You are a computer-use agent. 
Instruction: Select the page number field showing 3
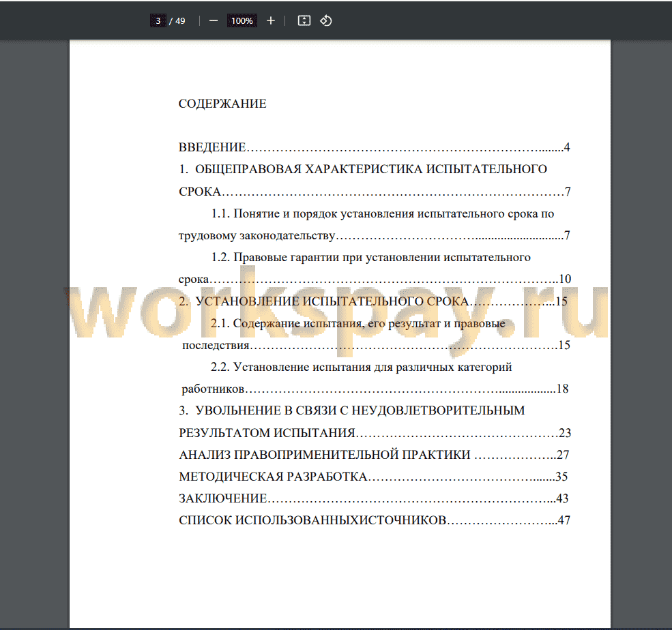[158, 20]
